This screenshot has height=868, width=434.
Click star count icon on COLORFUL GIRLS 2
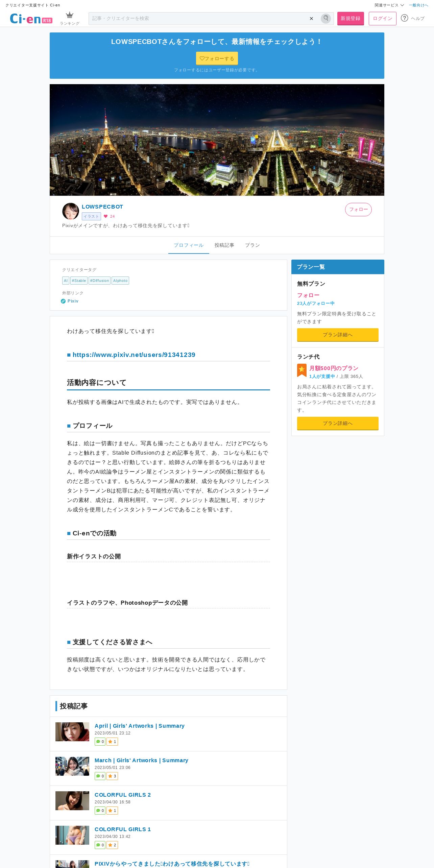pyautogui.click(x=112, y=811)
